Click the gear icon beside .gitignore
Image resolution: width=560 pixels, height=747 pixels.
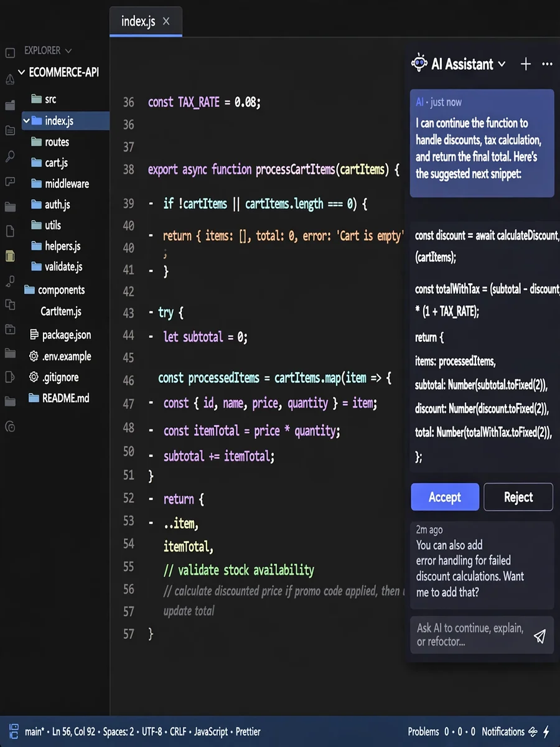[34, 377]
